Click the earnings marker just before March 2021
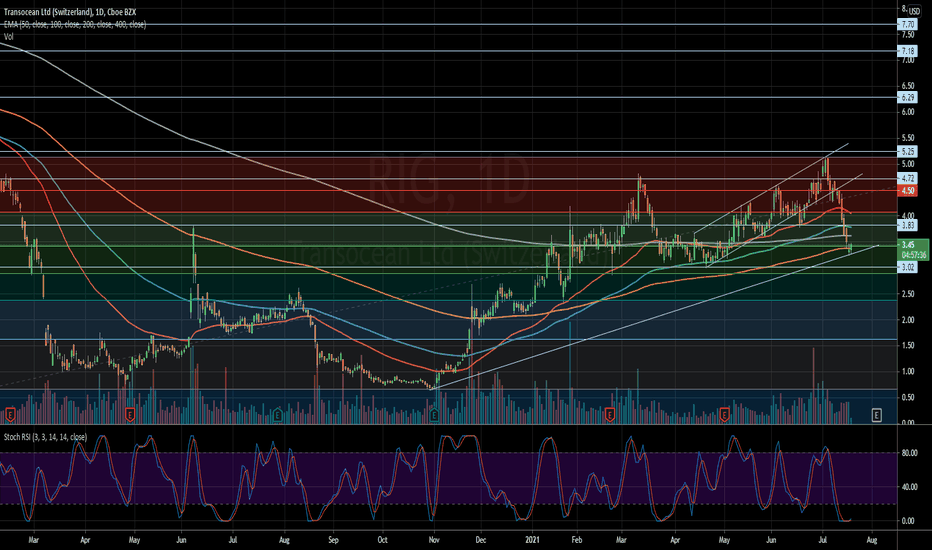Screen dimensions: 932x550 (609, 414)
